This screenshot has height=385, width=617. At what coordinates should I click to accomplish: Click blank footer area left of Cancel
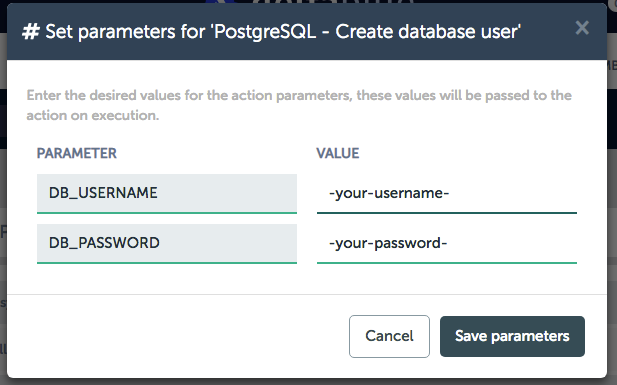coord(177,336)
